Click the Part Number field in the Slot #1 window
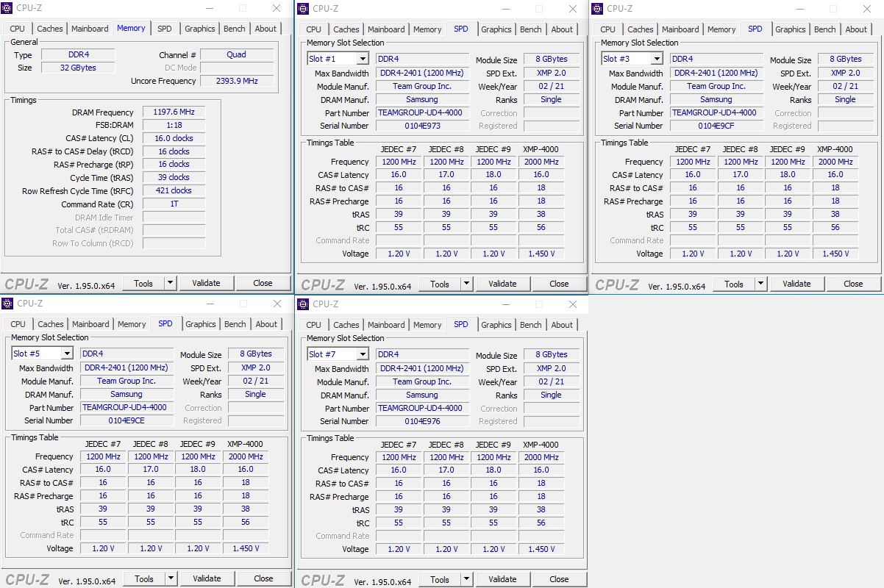Screen dimensions: 884x588 tap(422, 112)
